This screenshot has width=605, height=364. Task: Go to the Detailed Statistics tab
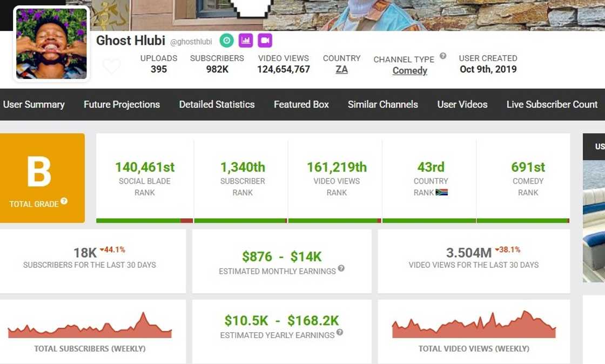[217, 105]
